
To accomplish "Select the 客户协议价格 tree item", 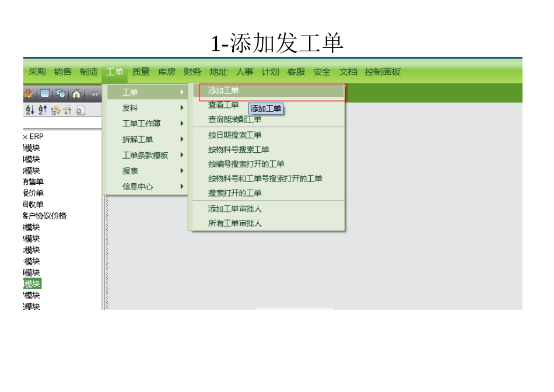I will pos(44,216).
